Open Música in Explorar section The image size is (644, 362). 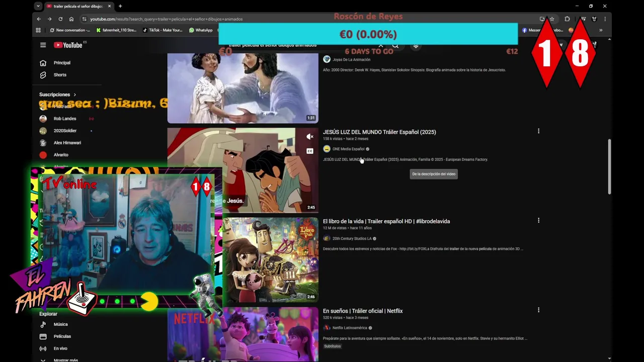coord(60,324)
